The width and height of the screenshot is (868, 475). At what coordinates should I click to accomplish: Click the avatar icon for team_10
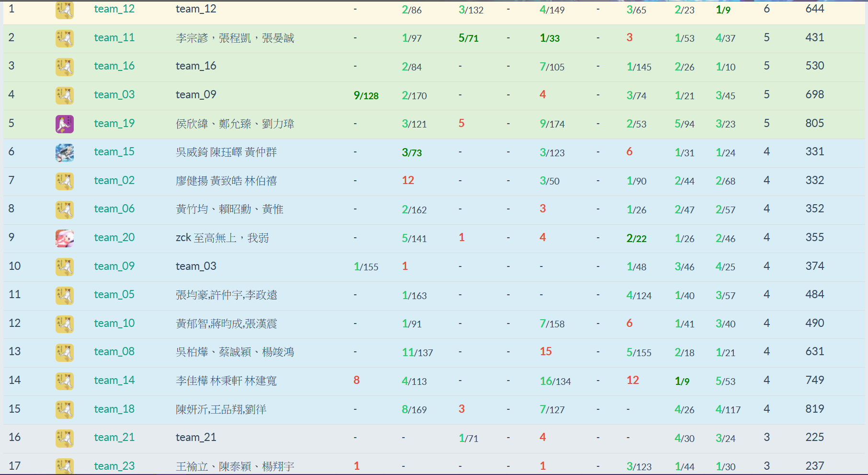click(x=65, y=324)
